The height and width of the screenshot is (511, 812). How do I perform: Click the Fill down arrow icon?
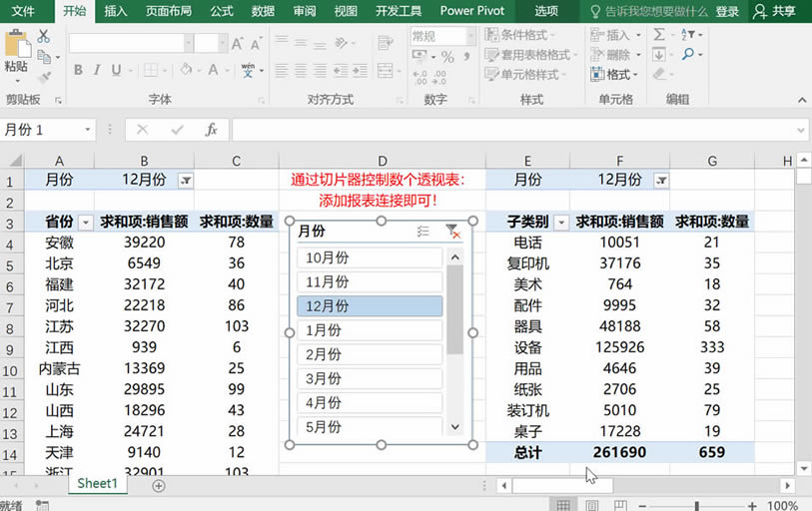click(x=659, y=54)
